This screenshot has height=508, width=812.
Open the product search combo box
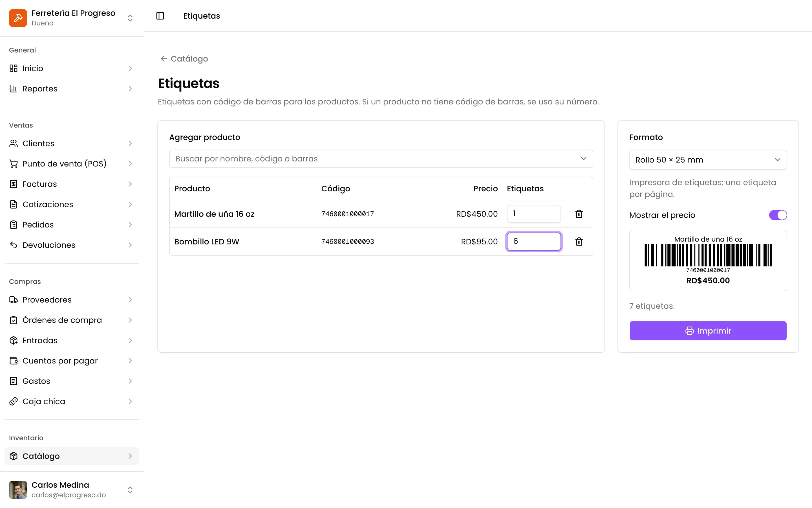click(381, 159)
